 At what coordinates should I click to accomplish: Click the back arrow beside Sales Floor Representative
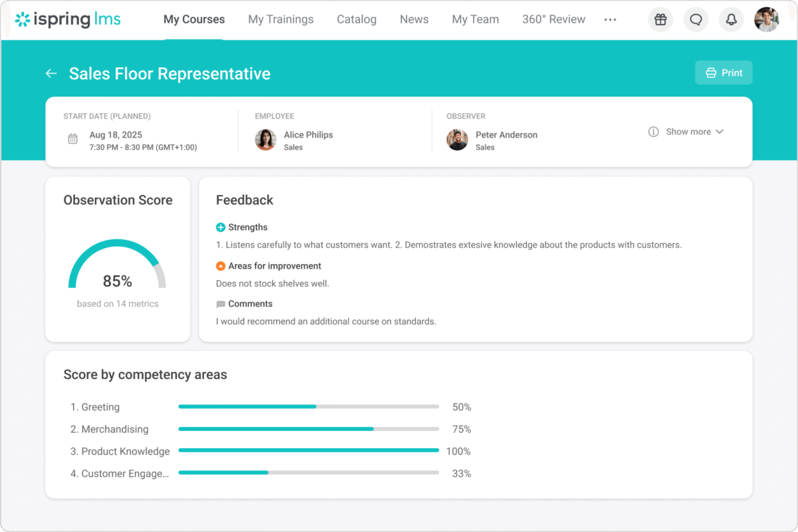pos(51,74)
